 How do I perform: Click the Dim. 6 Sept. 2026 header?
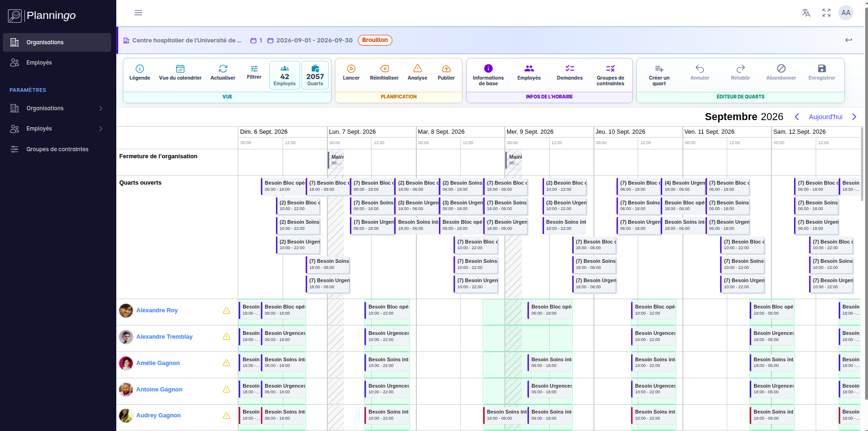264,132
